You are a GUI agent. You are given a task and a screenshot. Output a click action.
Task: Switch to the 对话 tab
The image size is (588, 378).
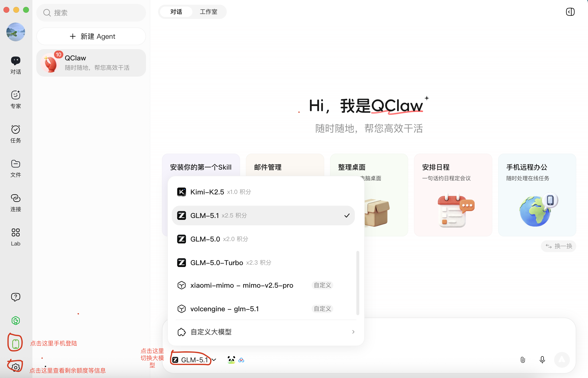pos(176,12)
